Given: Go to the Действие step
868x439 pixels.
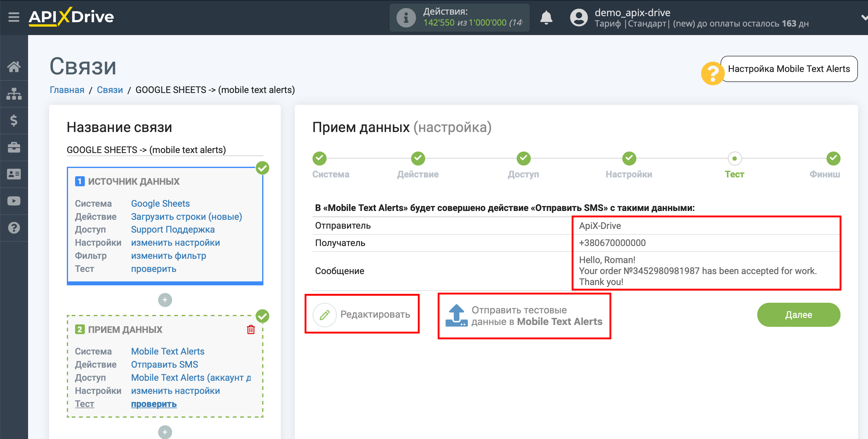Looking at the screenshot, I should coord(418,158).
